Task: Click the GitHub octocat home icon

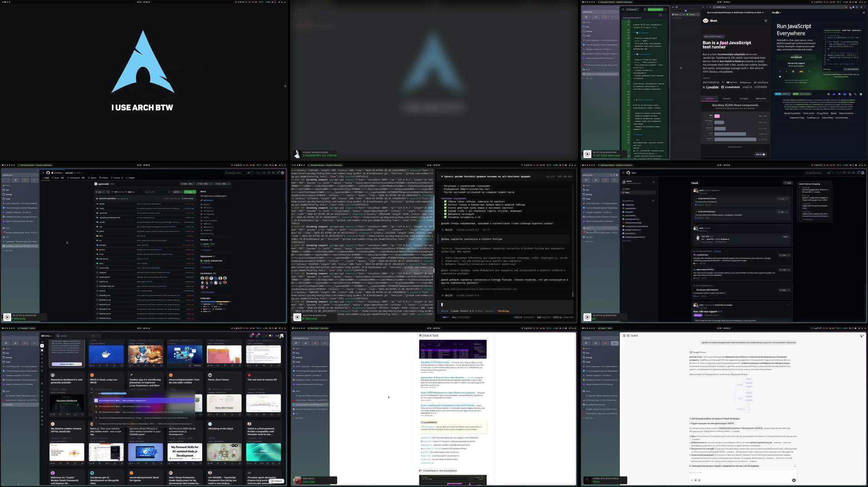Action: [48, 172]
